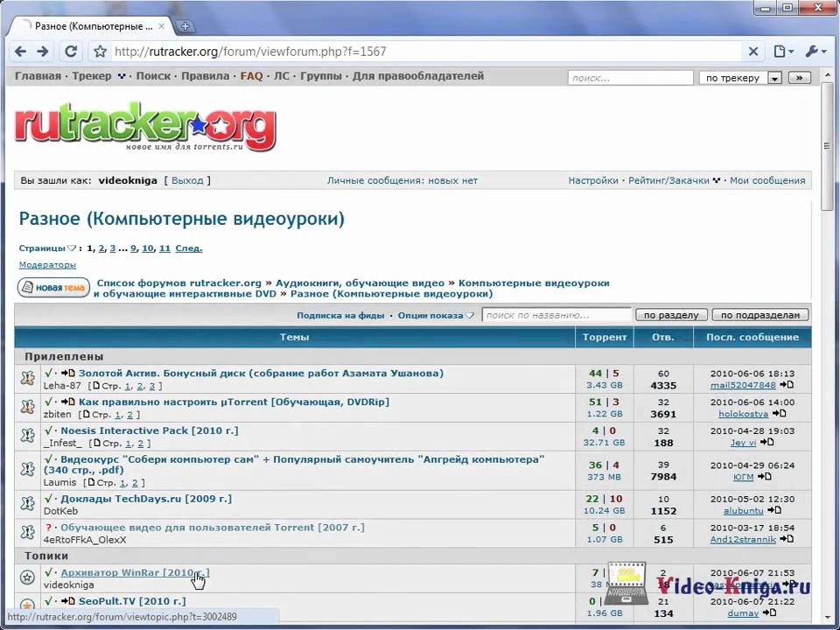The width and height of the screenshot is (840, 630).
Task: Open last post icon next to ЮГМ
Action: 764,476
